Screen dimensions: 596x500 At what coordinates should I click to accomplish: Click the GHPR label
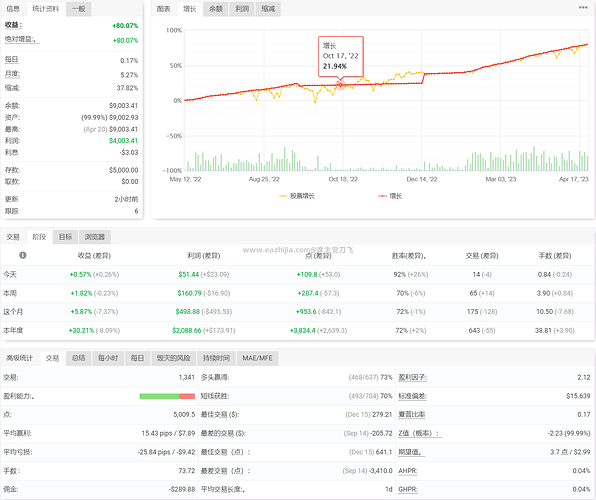coord(408,489)
